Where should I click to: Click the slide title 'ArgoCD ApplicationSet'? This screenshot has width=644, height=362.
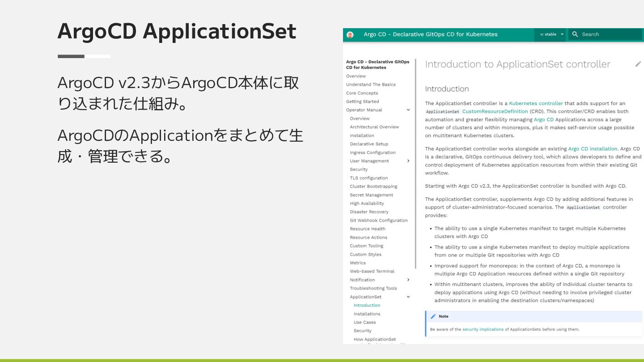(177, 31)
